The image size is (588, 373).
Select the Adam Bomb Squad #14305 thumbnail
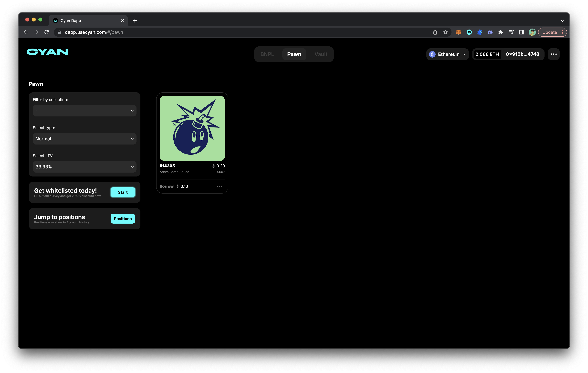click(192, 128)
